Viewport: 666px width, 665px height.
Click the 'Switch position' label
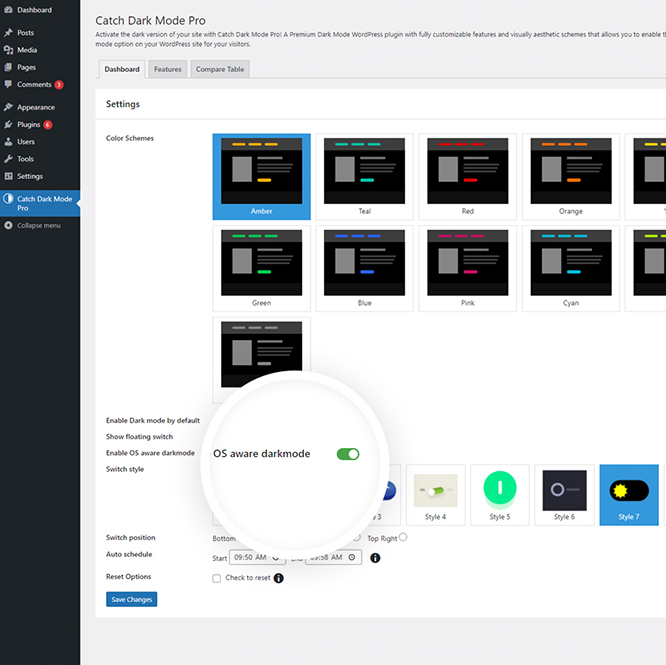pyautogui.click(x=131, y=537)
